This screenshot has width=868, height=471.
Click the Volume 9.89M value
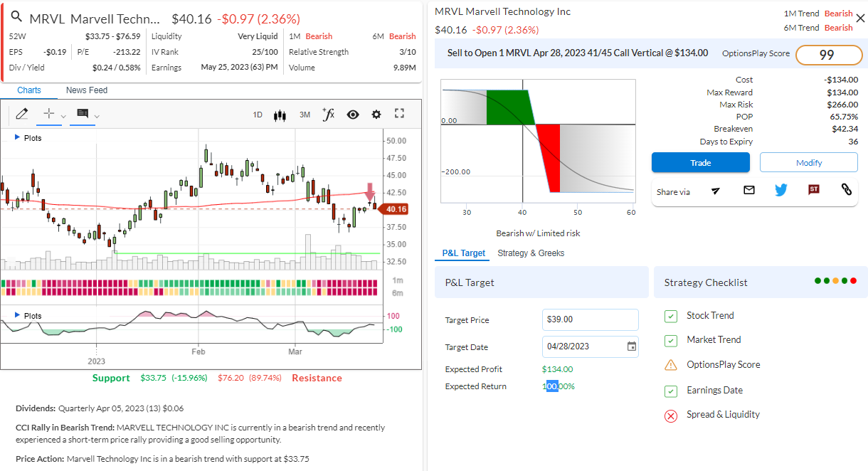404,68
